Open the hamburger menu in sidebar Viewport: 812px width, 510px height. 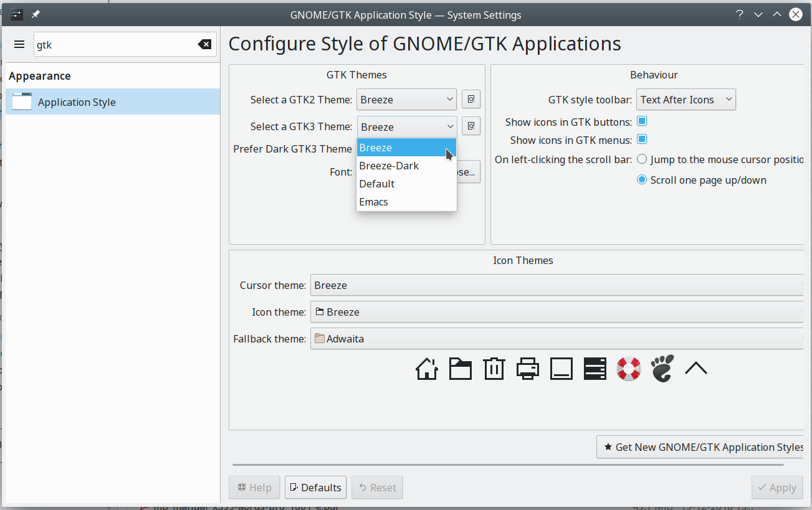pos(19,45)
